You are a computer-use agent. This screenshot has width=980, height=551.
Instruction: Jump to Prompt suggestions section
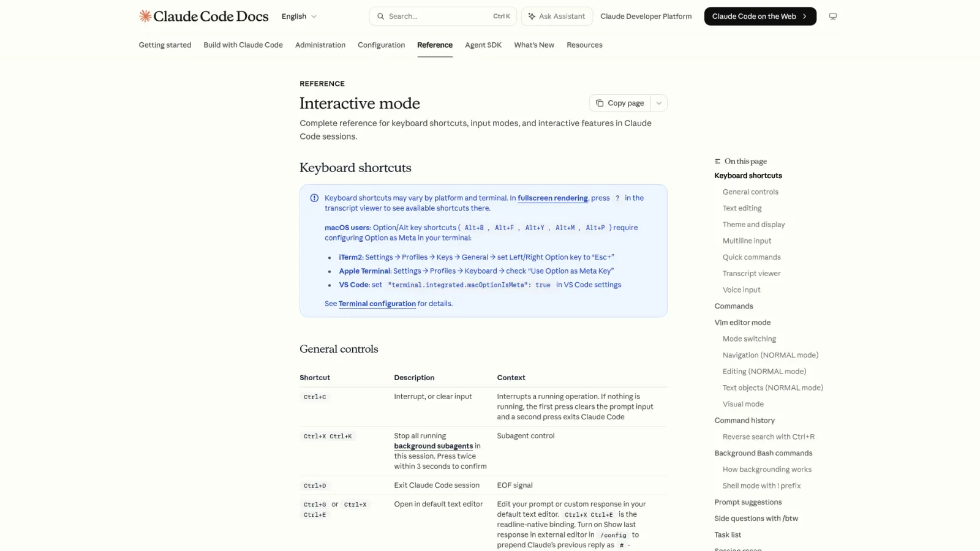click(x=748, y=503)
